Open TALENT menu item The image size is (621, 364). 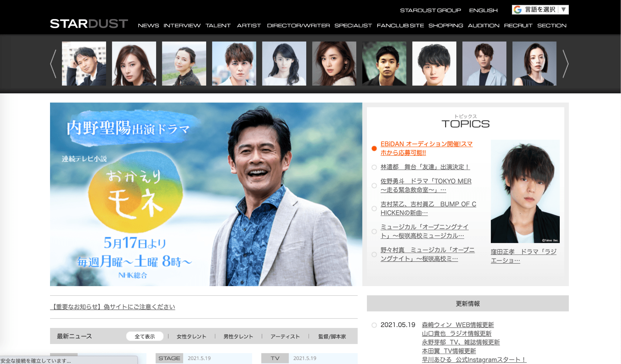tap(218, 25)
